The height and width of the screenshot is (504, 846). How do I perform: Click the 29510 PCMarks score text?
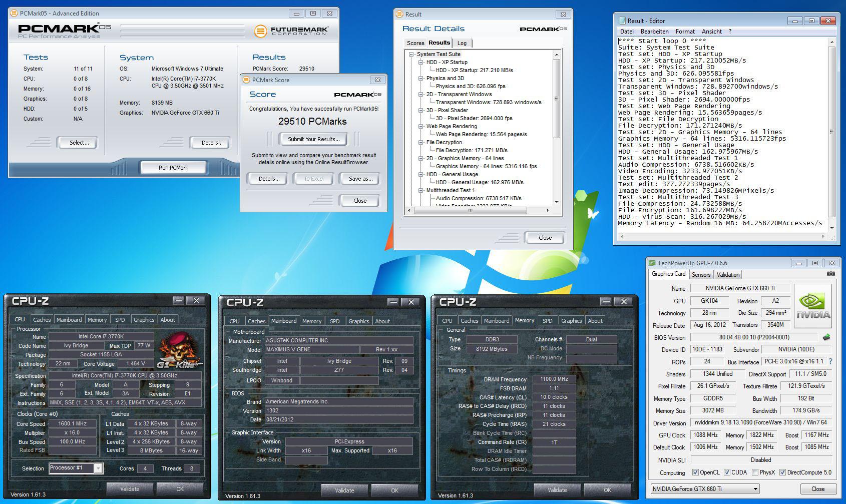point(312,122)
